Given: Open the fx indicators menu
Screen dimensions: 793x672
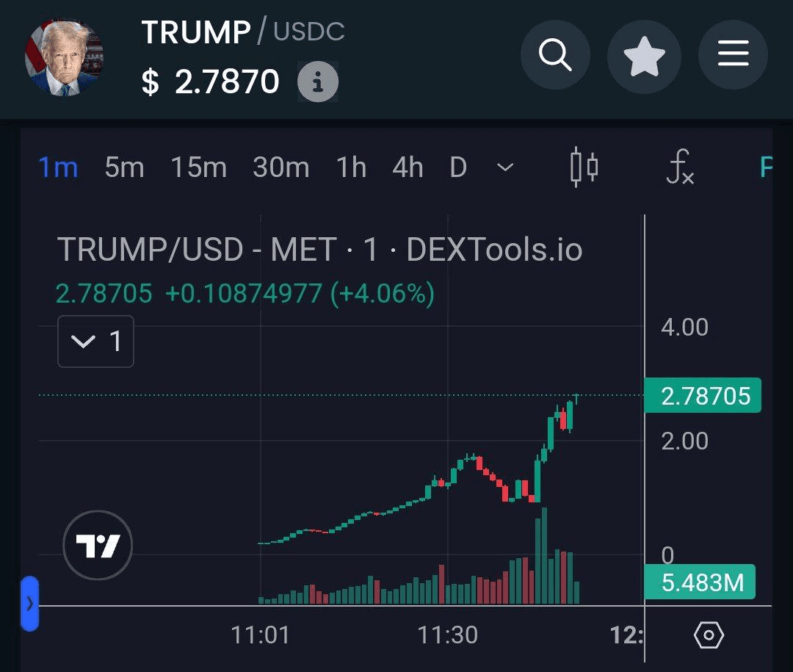Looking at the screenshot, I should coord(679,168).
